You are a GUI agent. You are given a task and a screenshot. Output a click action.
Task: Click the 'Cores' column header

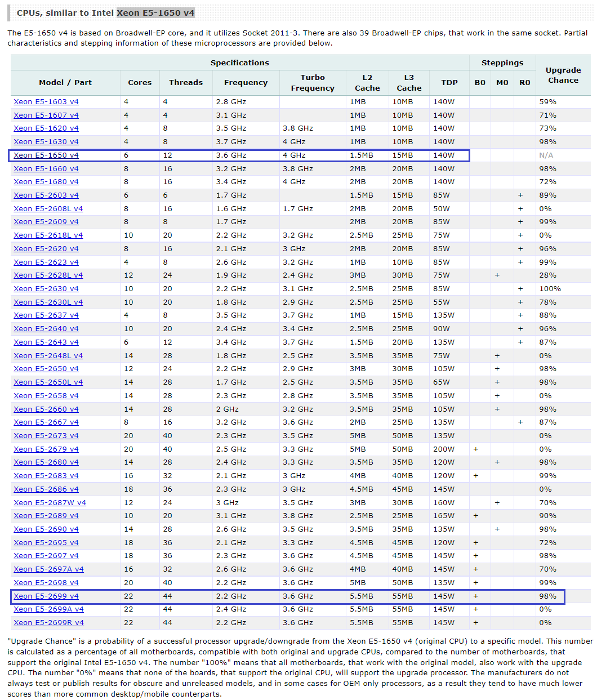(140, 83)
